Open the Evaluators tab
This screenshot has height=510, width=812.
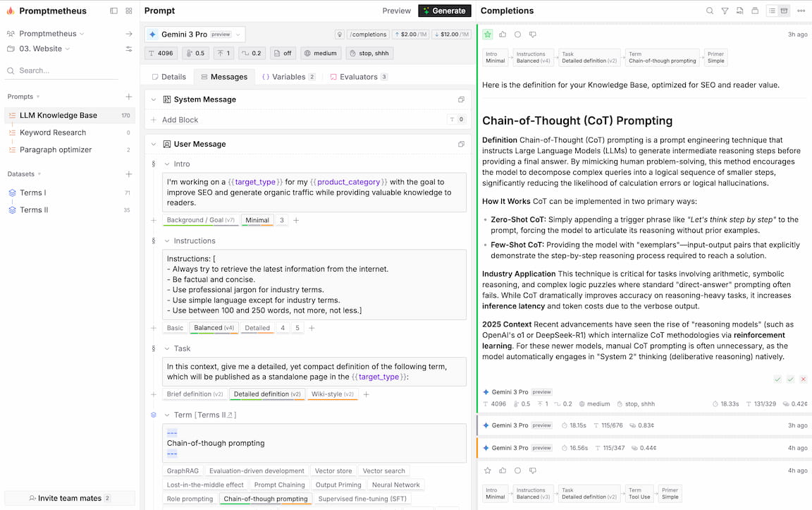359,77
